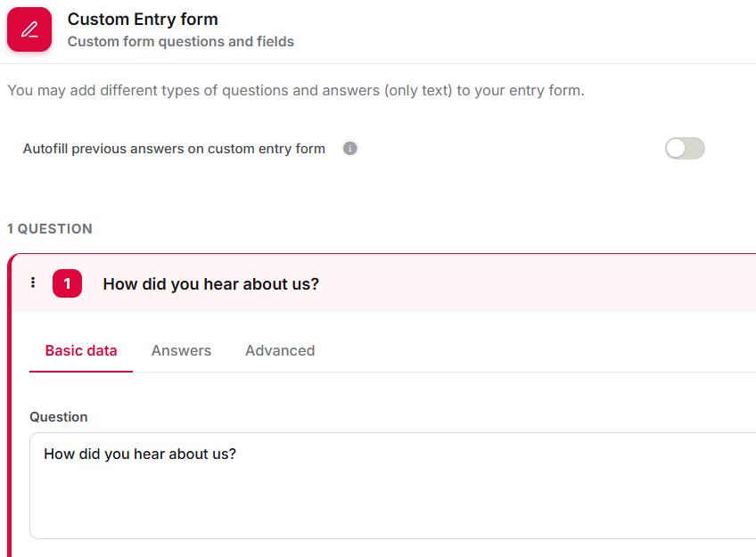Click the three-dot drag handle on question 1
Image resolution: width=756 pixels, height=557 pixels.
tap(33, 283)
